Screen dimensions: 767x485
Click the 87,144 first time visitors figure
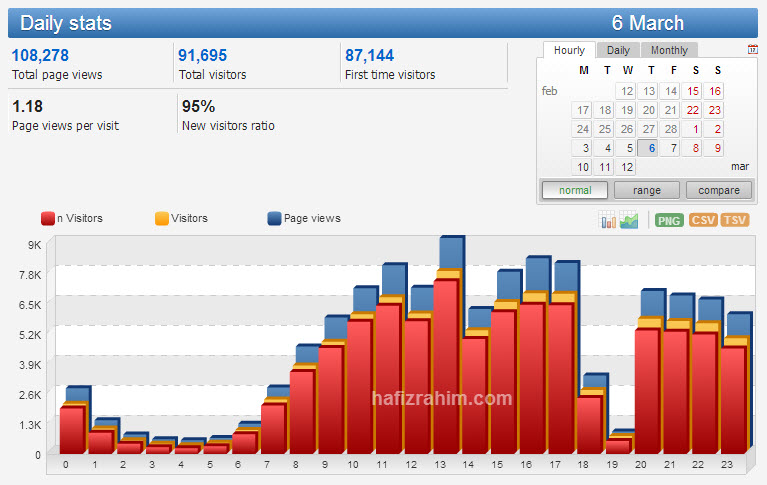coord(369,55)
